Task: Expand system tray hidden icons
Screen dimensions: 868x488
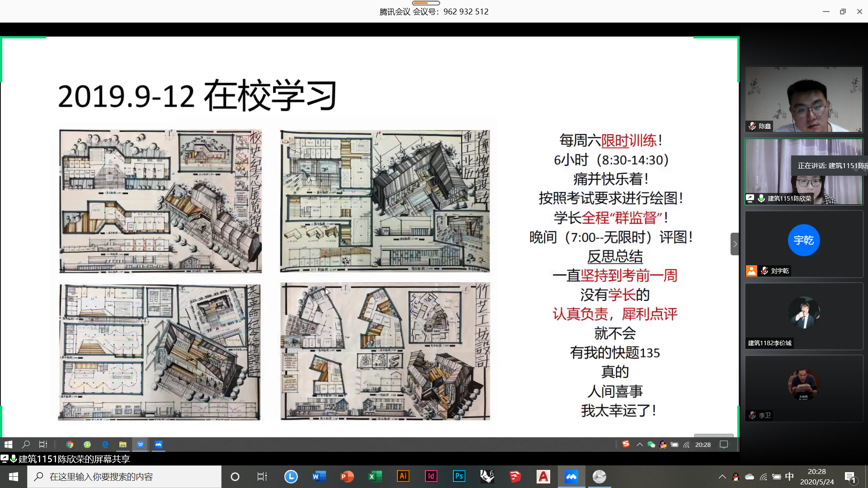Action: tap(722, 477)
